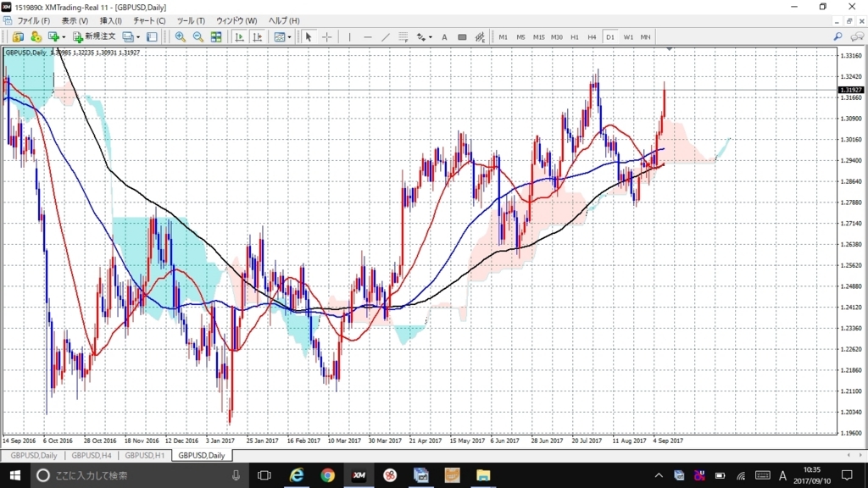
Task: Click the chart shift triangle marker
Action: 670,49
